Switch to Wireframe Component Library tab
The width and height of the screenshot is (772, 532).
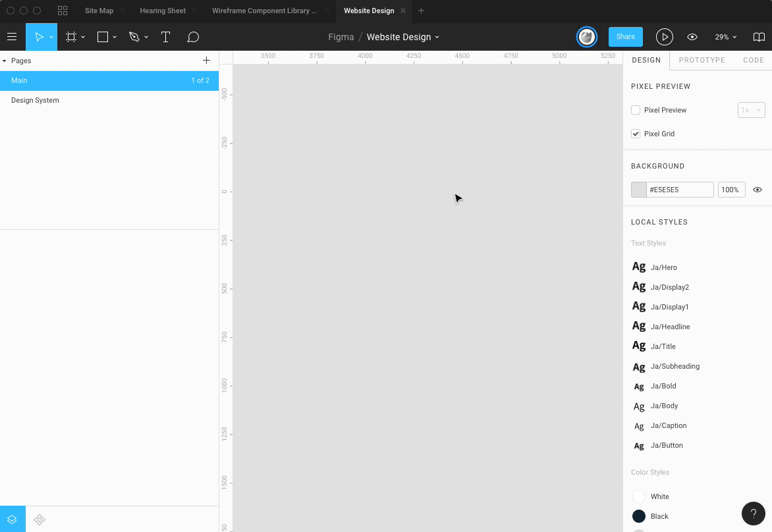pyautogui.click(x=264, y=11)
